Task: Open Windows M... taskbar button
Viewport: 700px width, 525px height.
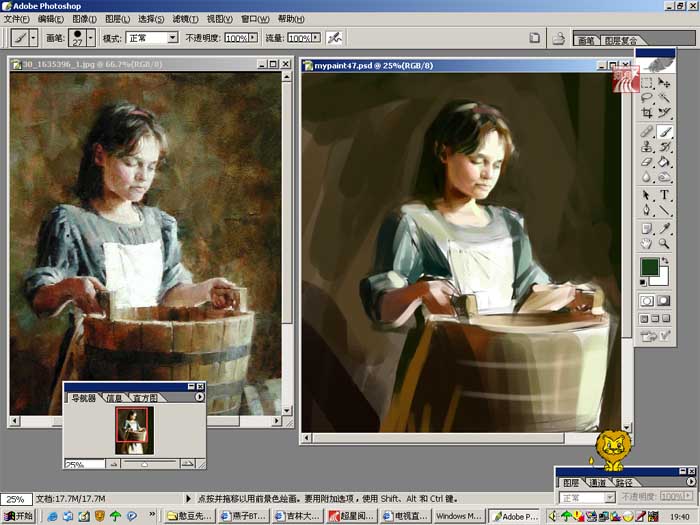Action: click(x=458, y=516)
